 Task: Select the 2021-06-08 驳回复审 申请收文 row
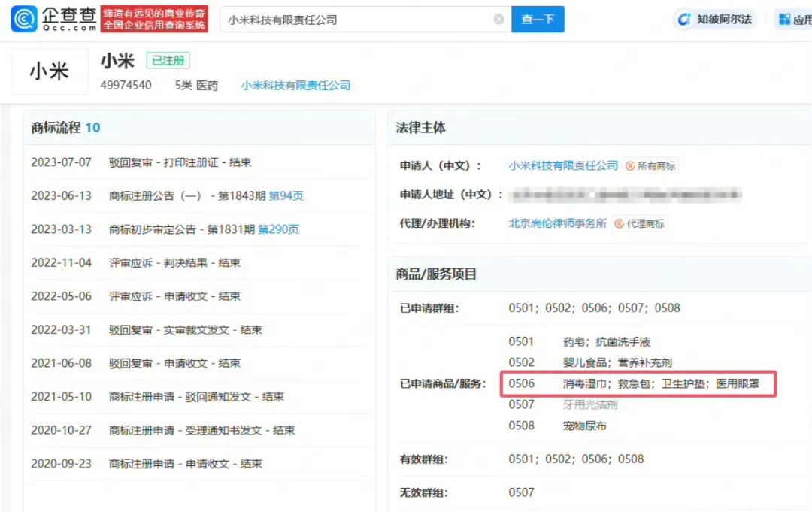[199, 363]
